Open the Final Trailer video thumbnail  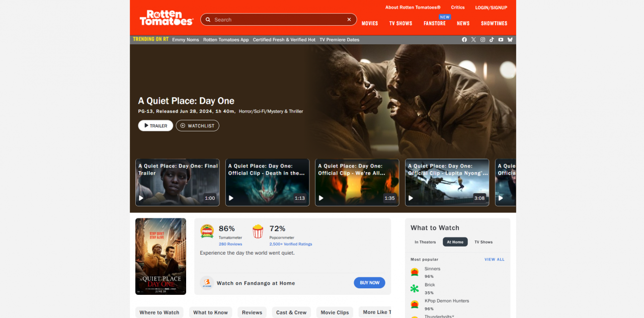click(178, 183)
